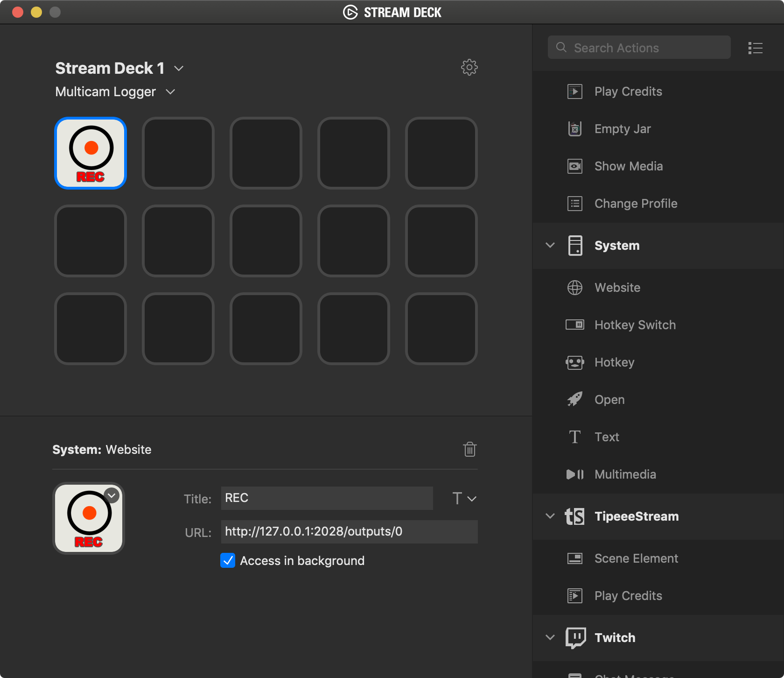Open the Multicam Logger profile dropdown
784x678 pixels.
tap(170, 92)
